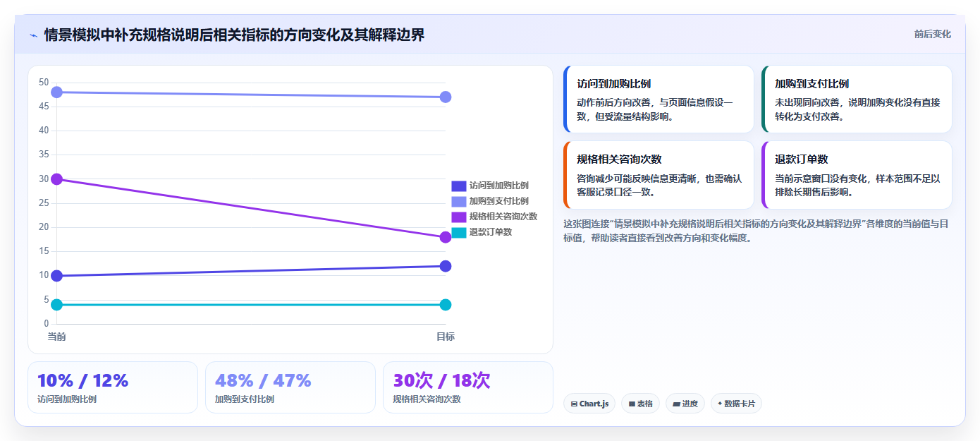Select the 数据卡片 tag chip
Viewport: 980px width, 441px height.
(x=736, y=404)
